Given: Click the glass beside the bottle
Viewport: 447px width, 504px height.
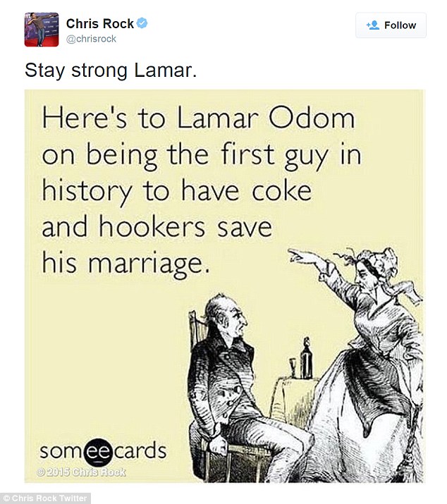Looking at the screenshot, I should pos(291,368).
